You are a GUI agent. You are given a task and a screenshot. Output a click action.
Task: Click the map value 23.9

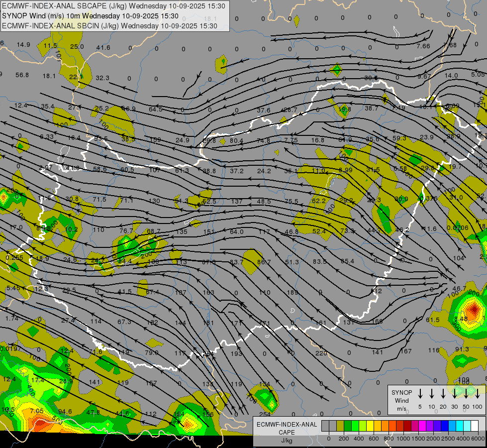[427, 137]
